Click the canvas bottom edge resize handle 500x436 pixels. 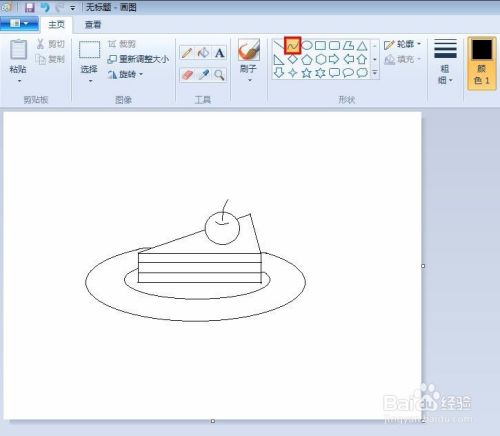click(213, 421)
